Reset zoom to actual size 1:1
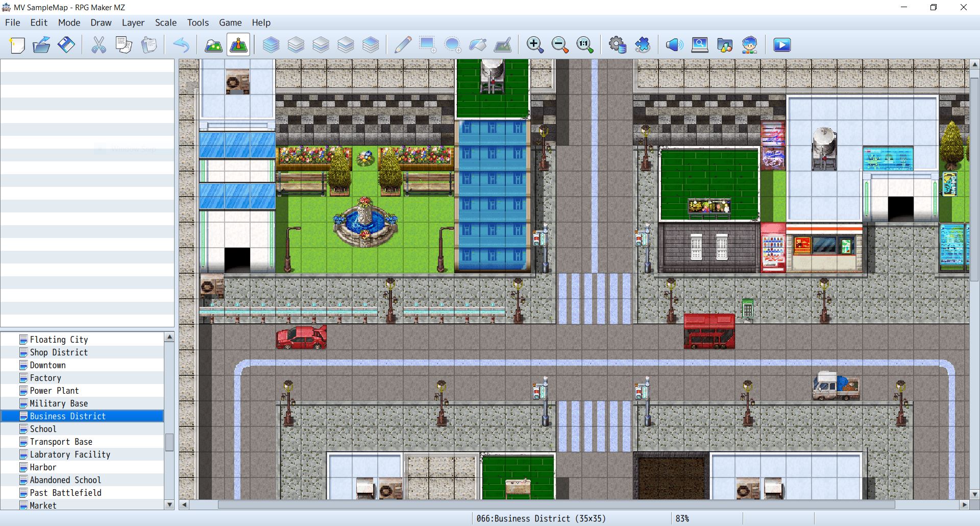 (x=585, y=45)
